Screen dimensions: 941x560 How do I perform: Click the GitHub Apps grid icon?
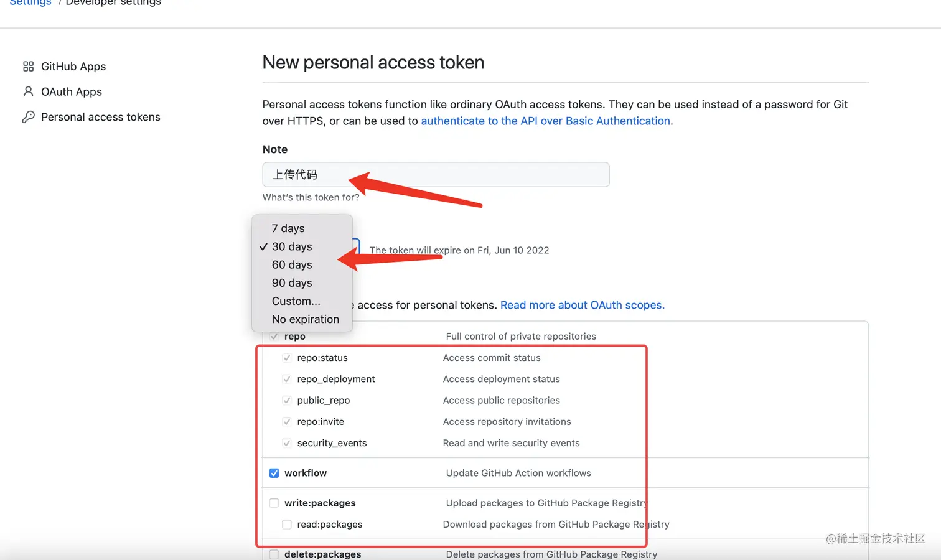click(28, 67)
